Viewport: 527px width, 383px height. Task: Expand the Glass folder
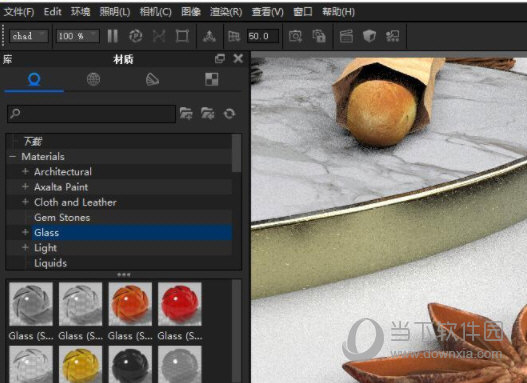coord(25,232)
